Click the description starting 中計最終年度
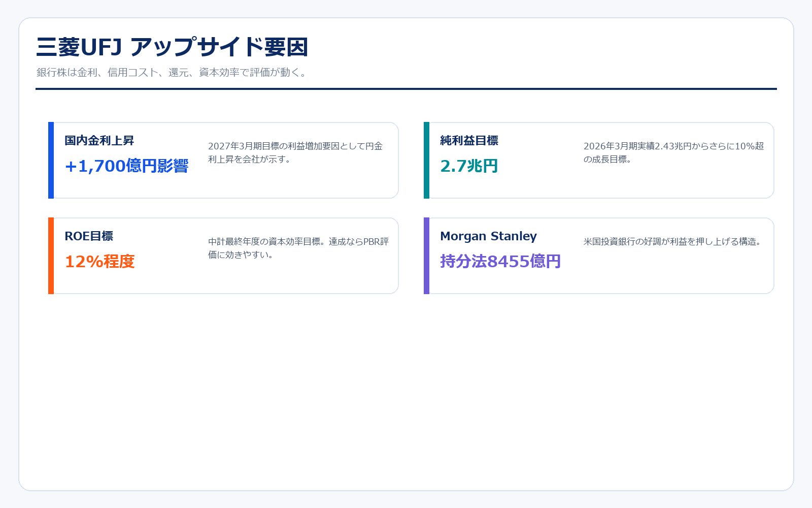This screenshot has height=508, width=812. 298,248
